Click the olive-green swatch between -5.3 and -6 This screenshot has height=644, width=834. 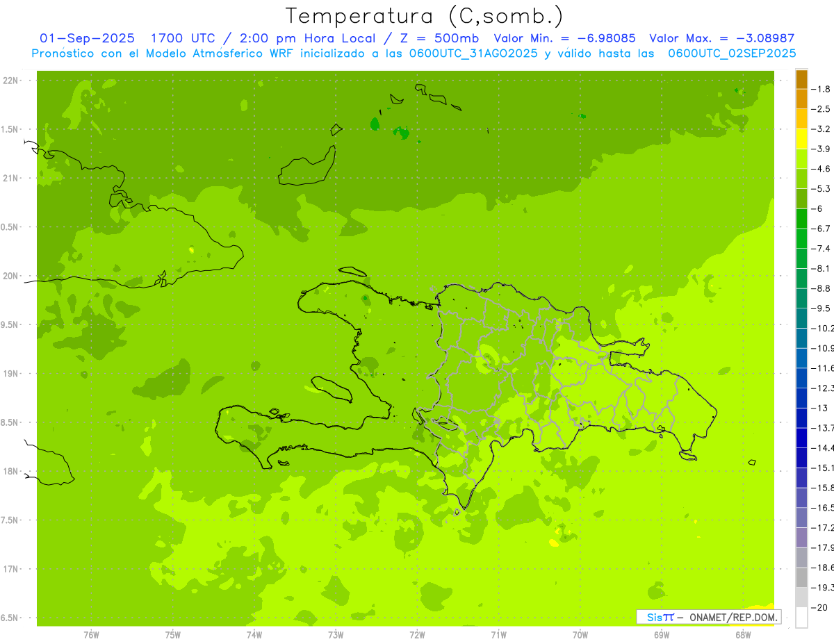pos(801,199)
